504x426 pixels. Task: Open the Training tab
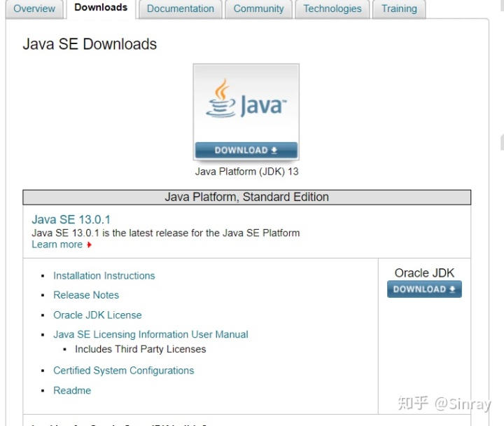399,8
